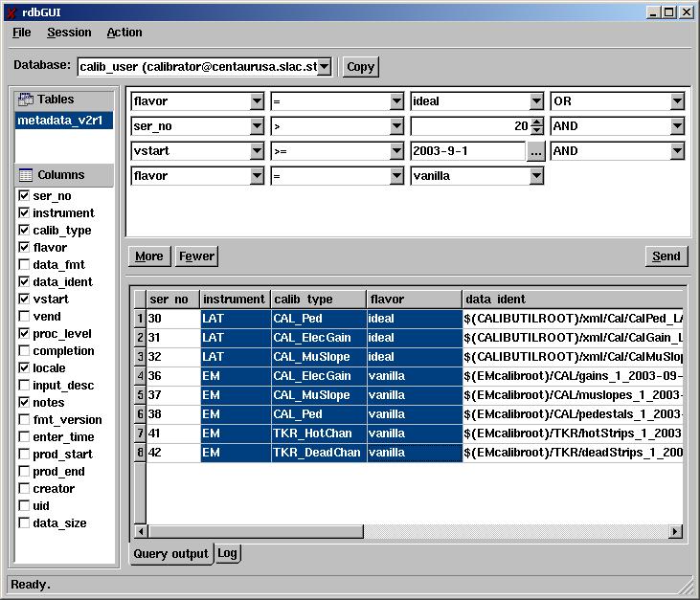Check the vend column checkbox
This screenshot has height=600, width=700.
pyautogui.click(x=24, y=317)
